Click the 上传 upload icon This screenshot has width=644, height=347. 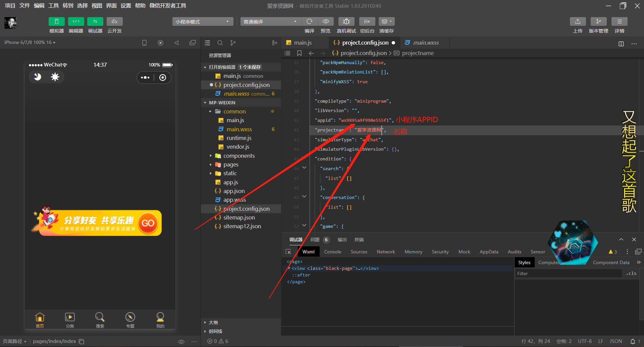578,21
